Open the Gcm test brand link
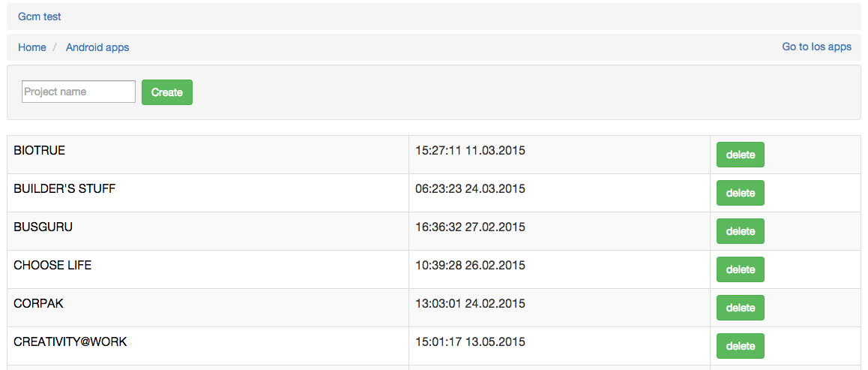The height and width of the screenshot is (370, 868). pos(40,17)
